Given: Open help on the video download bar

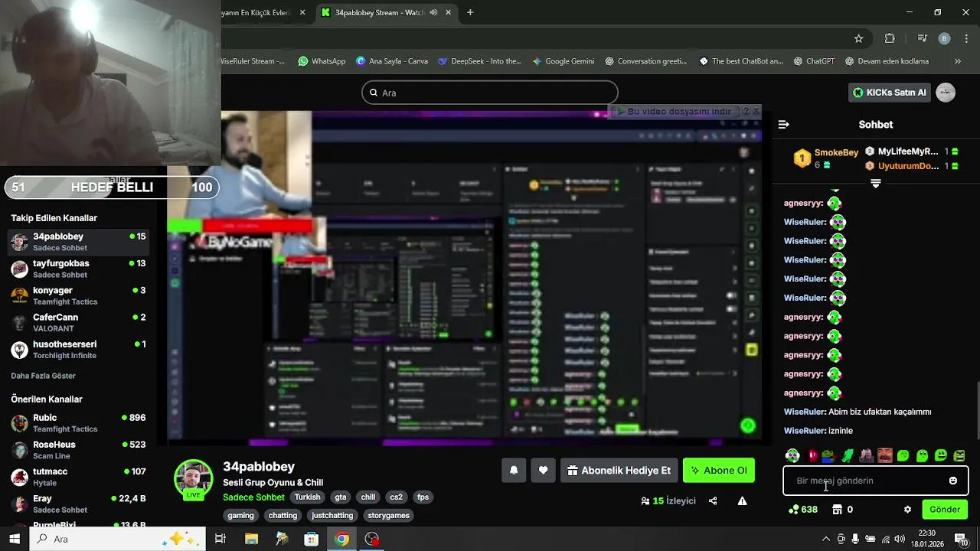Looking at the screenshot, I should click(746, 111).
